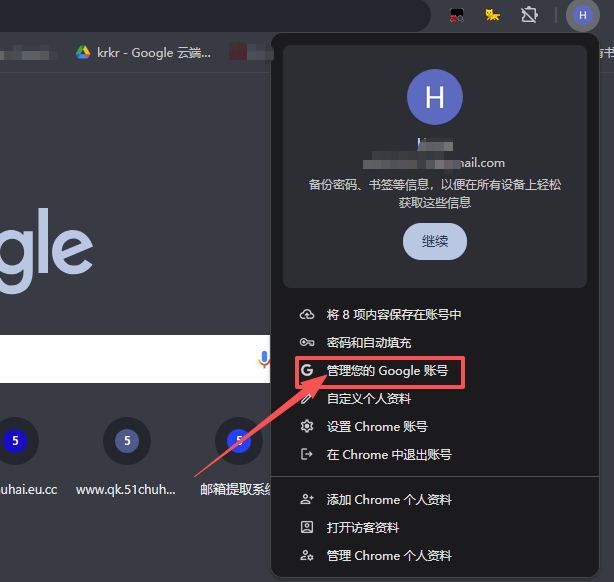Focus the Google search box

click(x=135, y=359)
